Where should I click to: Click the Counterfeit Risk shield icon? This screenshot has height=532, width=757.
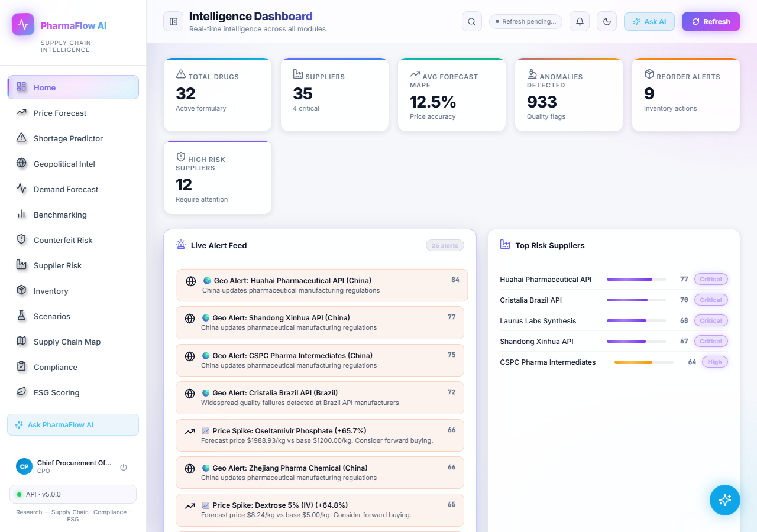[21, 239]
